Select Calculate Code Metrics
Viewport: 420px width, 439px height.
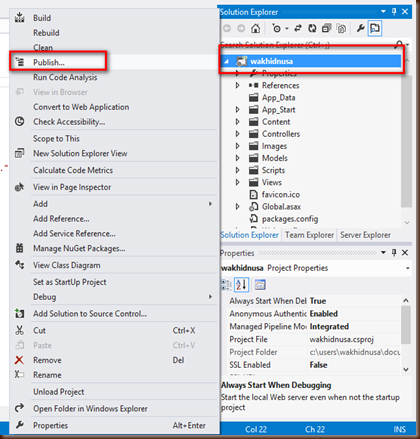tap(114, 170)
